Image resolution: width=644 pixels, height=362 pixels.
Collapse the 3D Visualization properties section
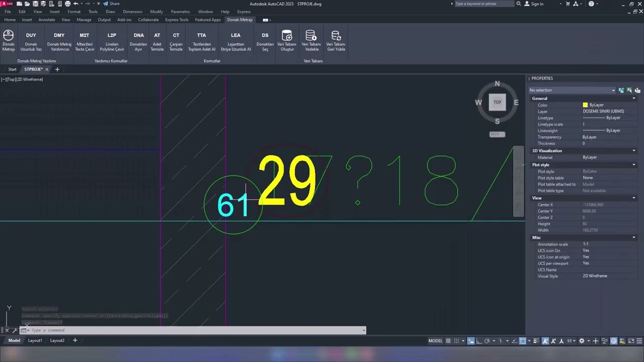click(634, 151)
